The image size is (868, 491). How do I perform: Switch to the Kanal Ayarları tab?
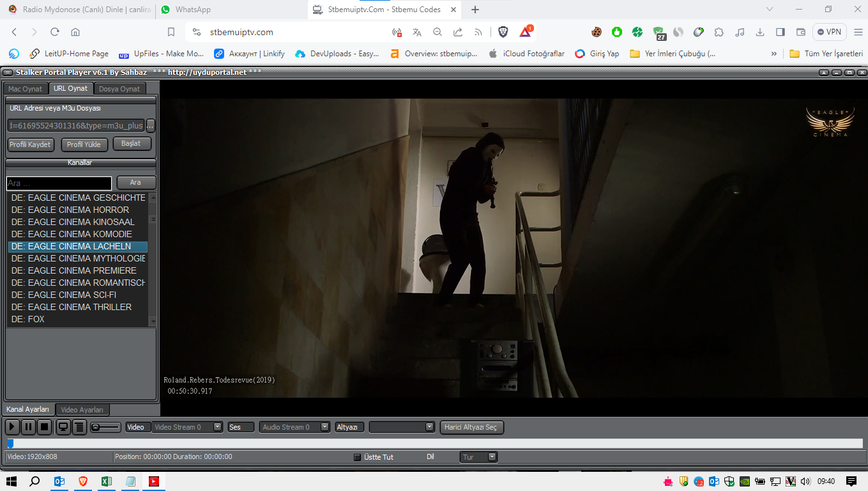tap(28, 409)
